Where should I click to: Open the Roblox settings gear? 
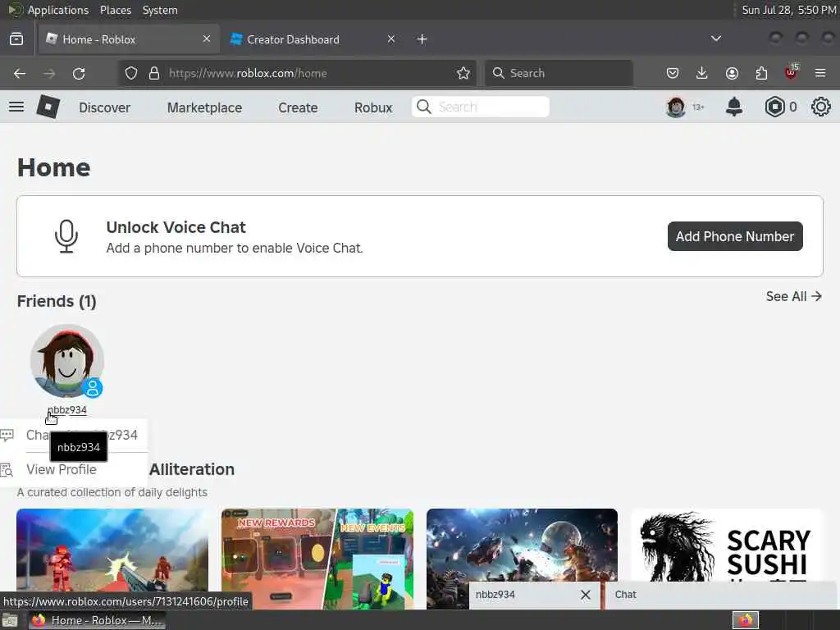tap(820, 107)
